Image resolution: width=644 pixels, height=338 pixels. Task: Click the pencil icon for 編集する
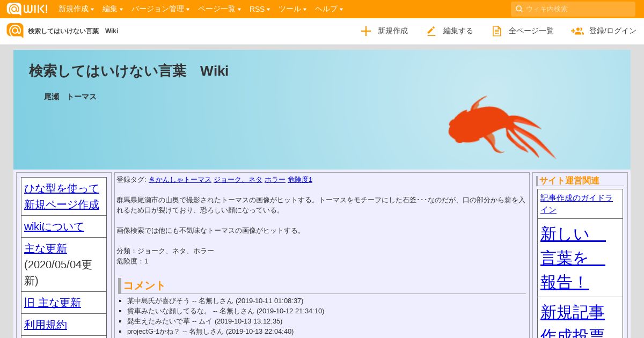431,31
